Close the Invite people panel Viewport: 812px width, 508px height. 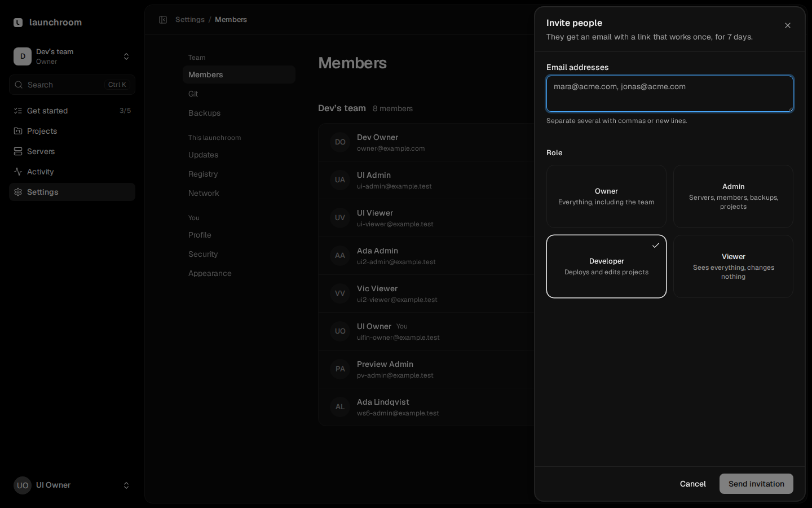click(788, 25)
